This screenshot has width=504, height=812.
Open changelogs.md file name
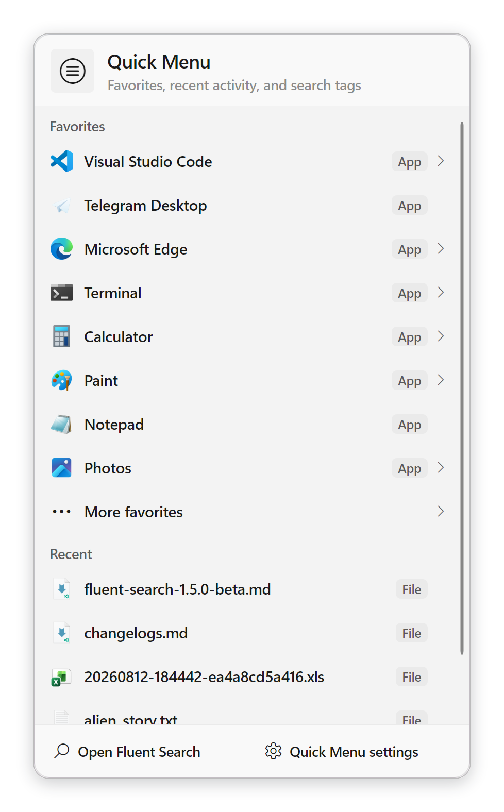coord(136,633)
